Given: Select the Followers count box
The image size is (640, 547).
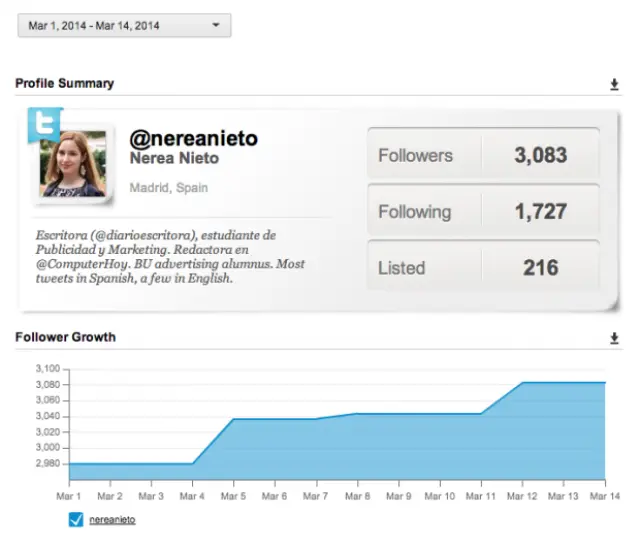Looking at the screenshot, I should coord(483,155).
